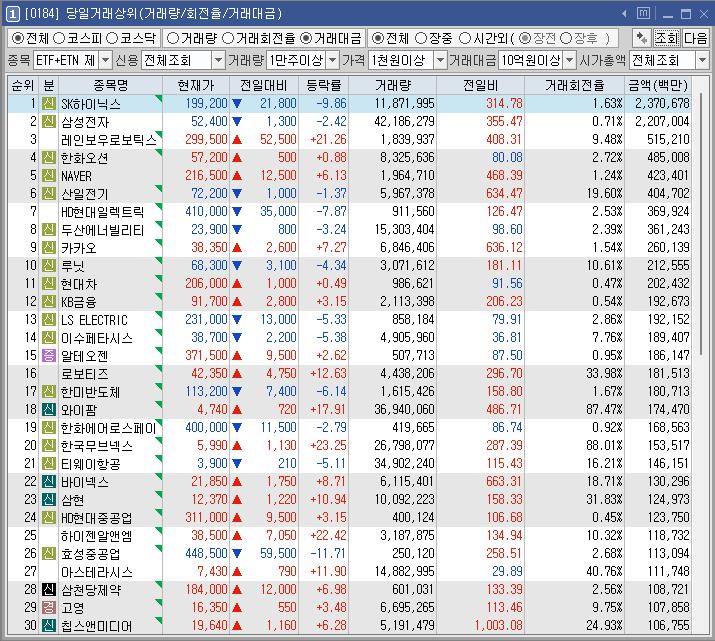
Task: Select the 아스테라시스 stock name
Action: pos(97,572)
